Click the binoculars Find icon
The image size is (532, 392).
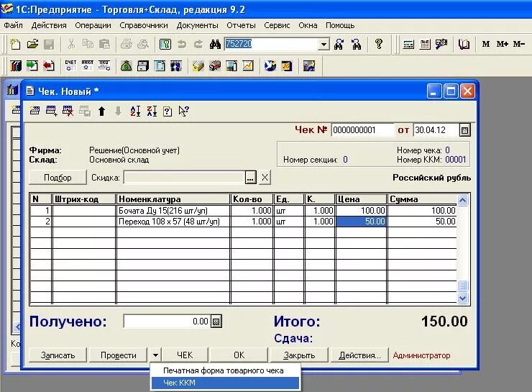pyautogui.click(x=215, y=44)
